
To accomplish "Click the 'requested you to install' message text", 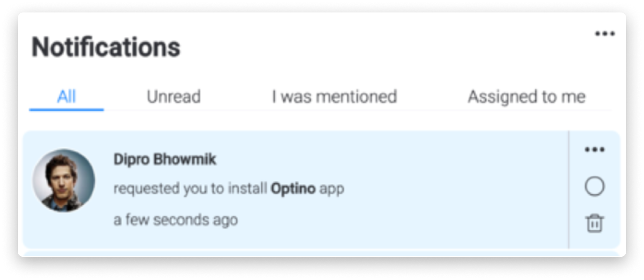I will (x=190, y=188).
